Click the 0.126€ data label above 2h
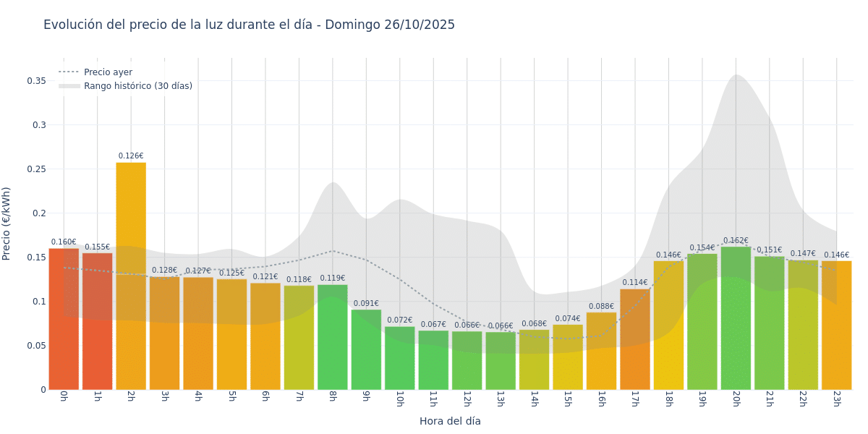This screenshot has height=434, width=868. (131, 156)
